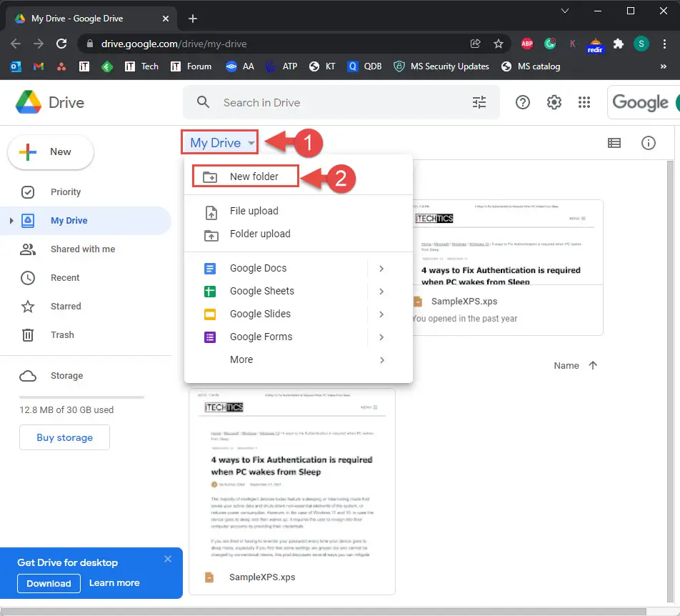
Task: Switch to list layout view
Action: 614,143
